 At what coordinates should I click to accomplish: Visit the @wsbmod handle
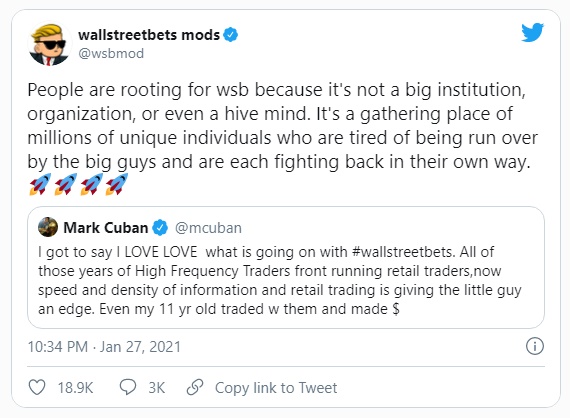click(x=111, y=53)
